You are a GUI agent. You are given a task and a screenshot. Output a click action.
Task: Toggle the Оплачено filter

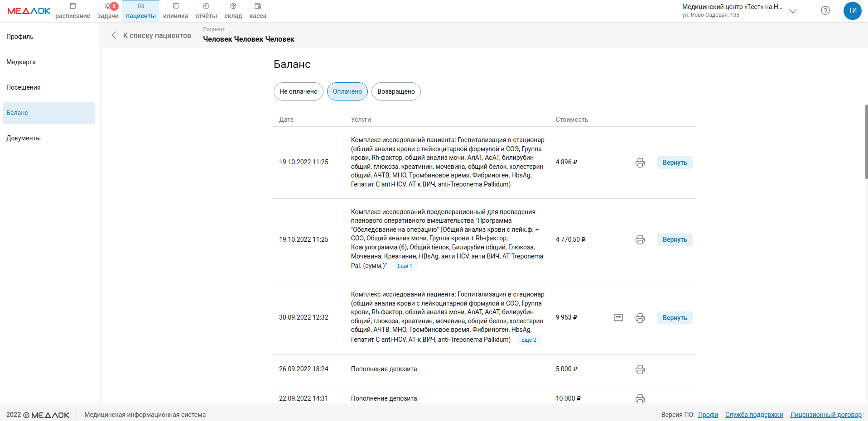347,91
